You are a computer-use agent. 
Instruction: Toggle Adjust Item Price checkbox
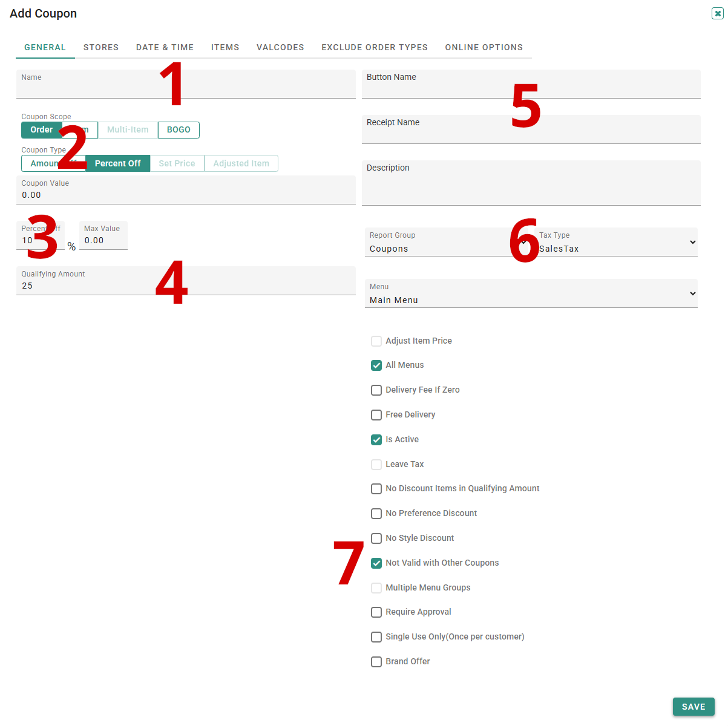[376, 341]
